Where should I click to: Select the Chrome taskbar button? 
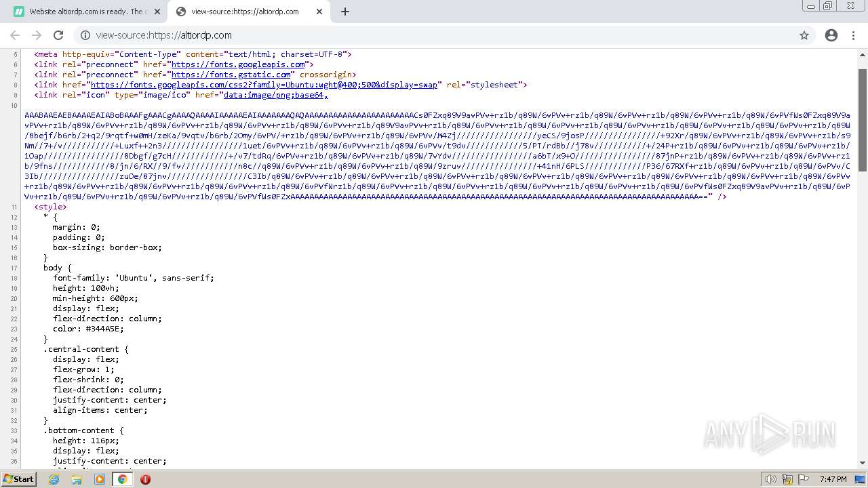click(123, 479)
